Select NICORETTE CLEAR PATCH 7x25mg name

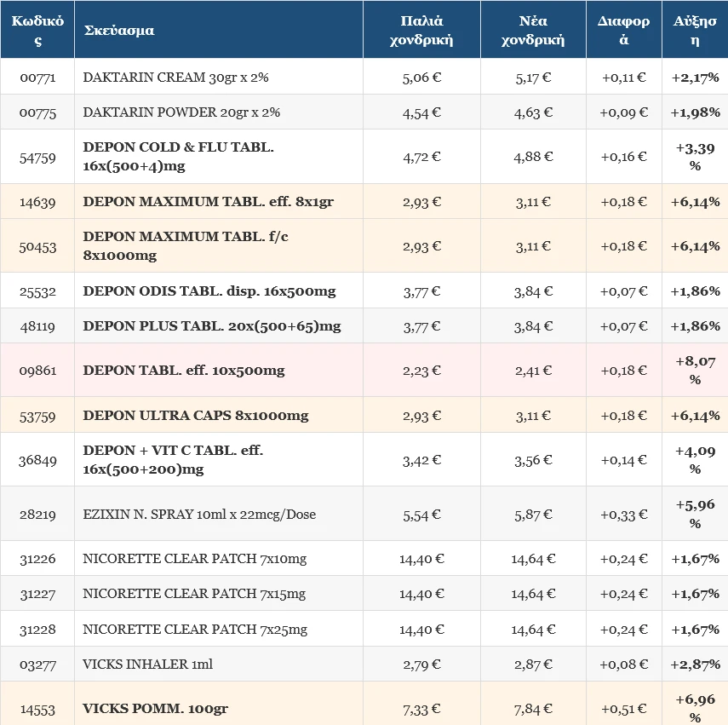pyautogui.click(x=195, y=630)
